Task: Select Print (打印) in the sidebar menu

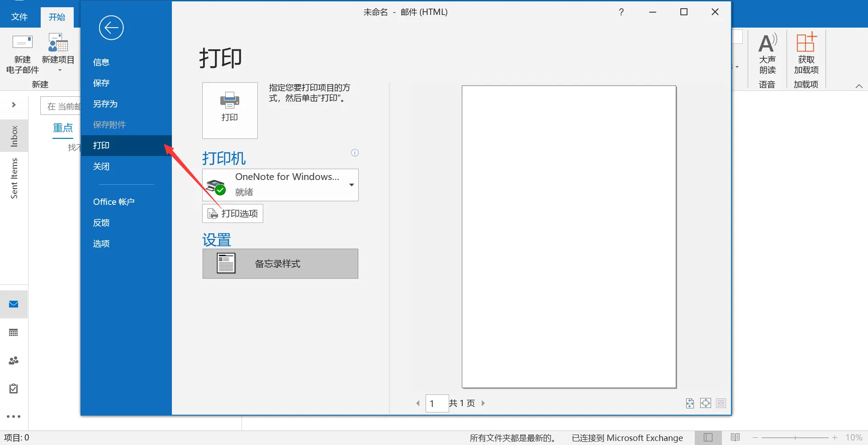Action: pyautogui.click(x=126, y=146)
